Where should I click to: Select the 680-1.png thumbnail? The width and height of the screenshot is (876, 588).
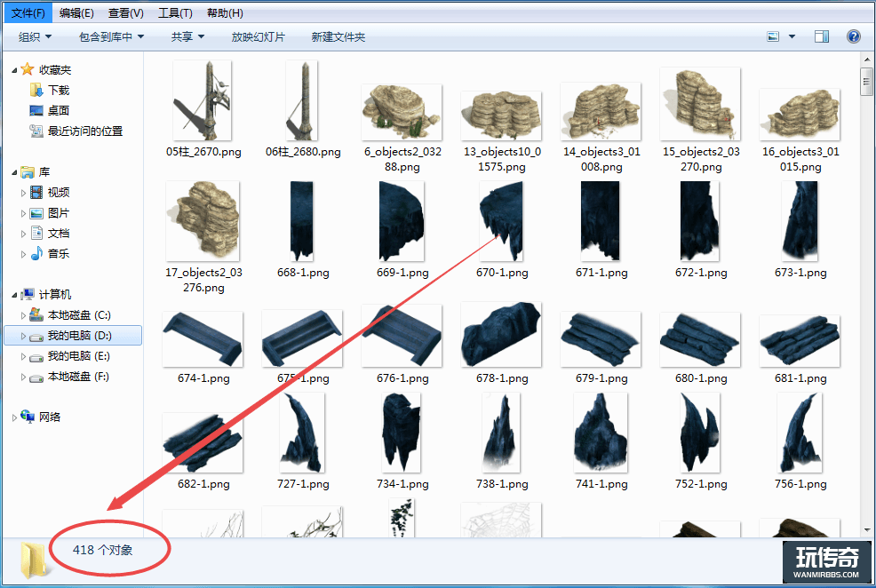(701, 339)
